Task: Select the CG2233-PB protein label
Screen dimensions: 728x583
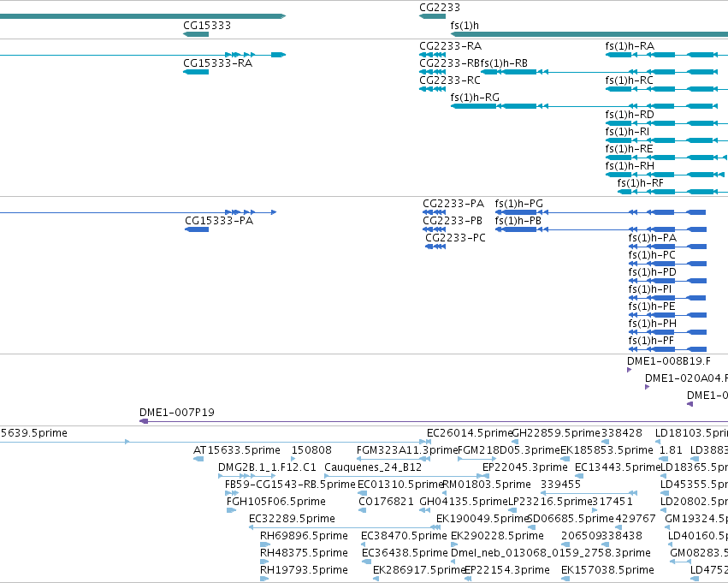Action: (453, 221)
